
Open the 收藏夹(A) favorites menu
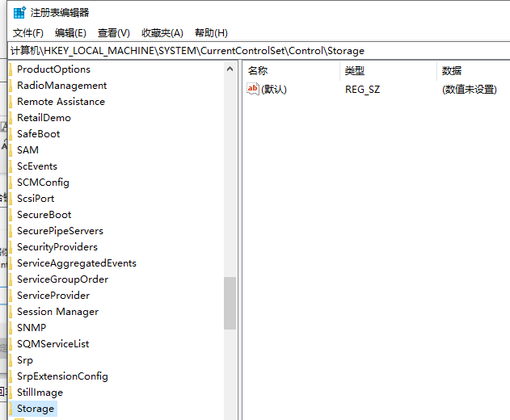click(x=162, y=33)
